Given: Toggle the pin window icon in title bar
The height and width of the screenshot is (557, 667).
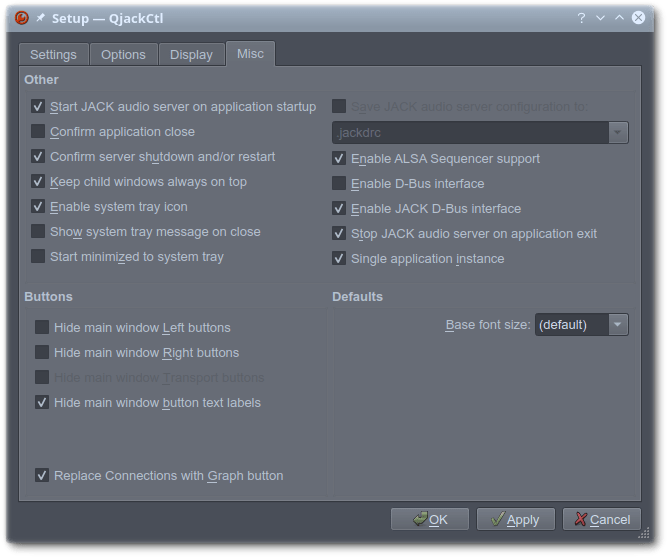Looking at the screenshot, I should coord(40,18).
